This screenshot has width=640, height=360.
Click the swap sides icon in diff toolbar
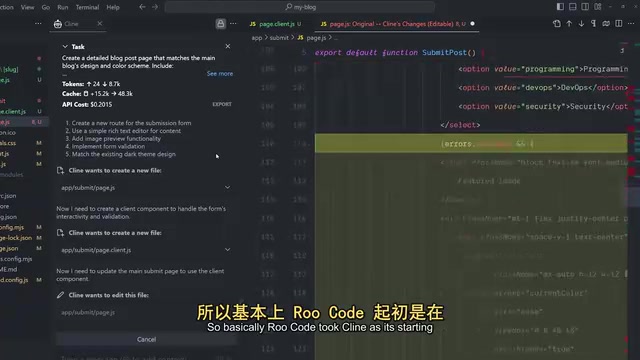click(x=606, y=24)
